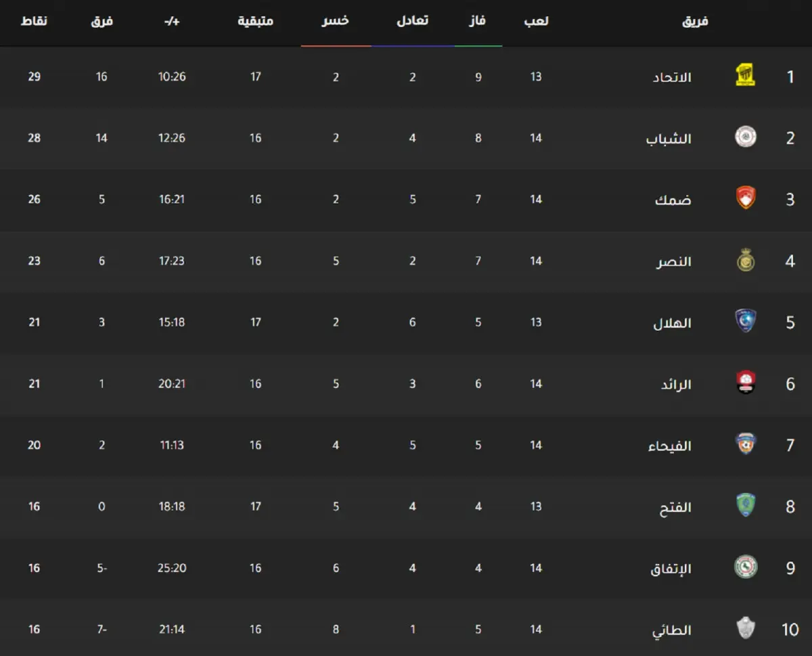Click the Al-Fayha club crest
The image size is (812, 656).
[745, 445]
